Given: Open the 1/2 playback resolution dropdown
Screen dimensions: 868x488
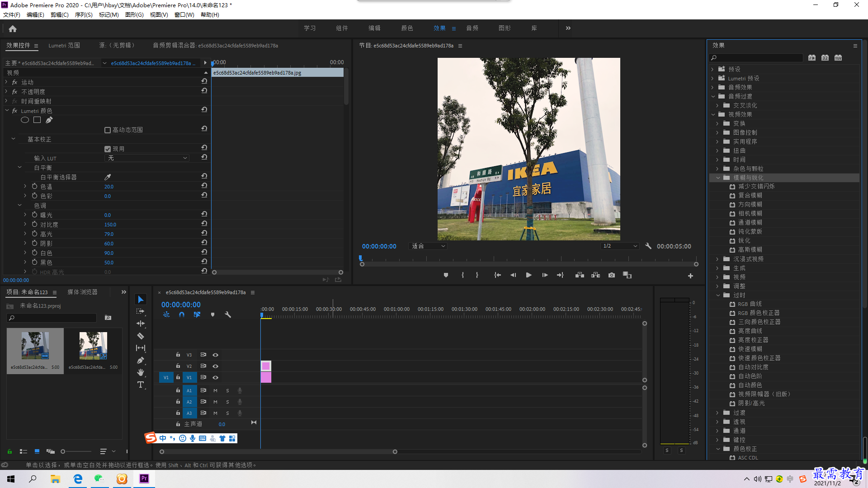Looking at the screenshot, I should coord(619,246).
